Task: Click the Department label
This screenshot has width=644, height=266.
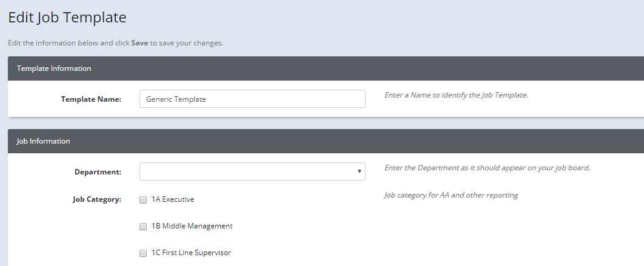Action: click(98, 172)
